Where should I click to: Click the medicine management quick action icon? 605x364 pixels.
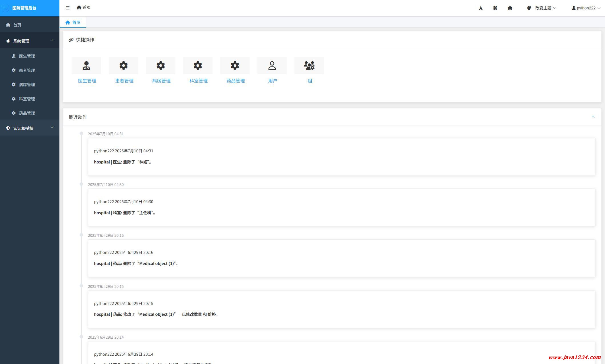(235, 66)
